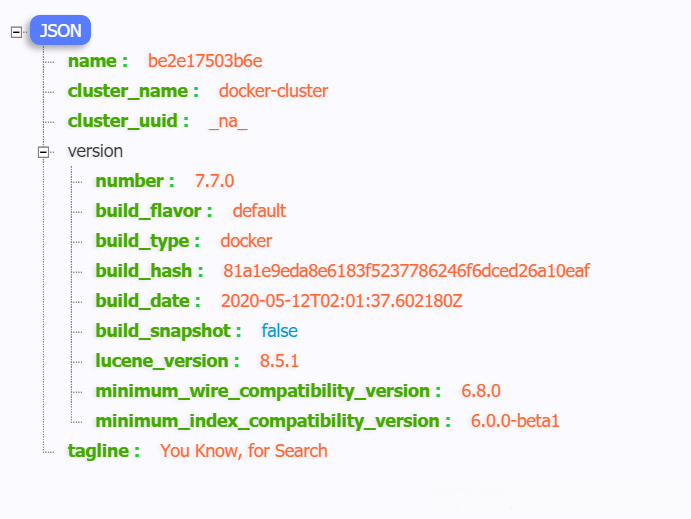Select the build_flavor key
The width and height of the screenshot is (691, 519).
pos(151,211)
